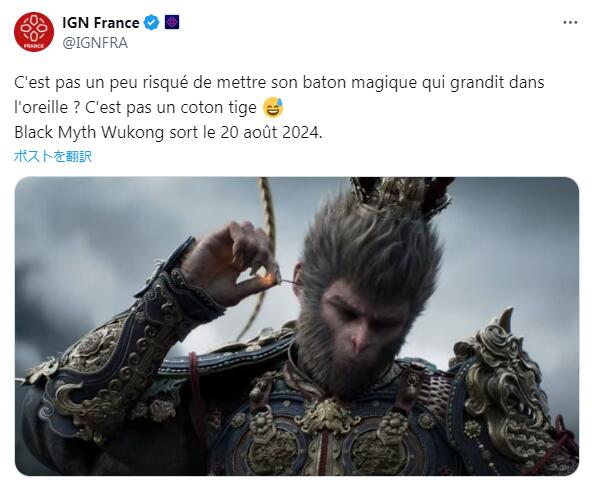592x495 pixels.
Task: Click the ornate forearm bracer armor
Action: tap(125, 340)
